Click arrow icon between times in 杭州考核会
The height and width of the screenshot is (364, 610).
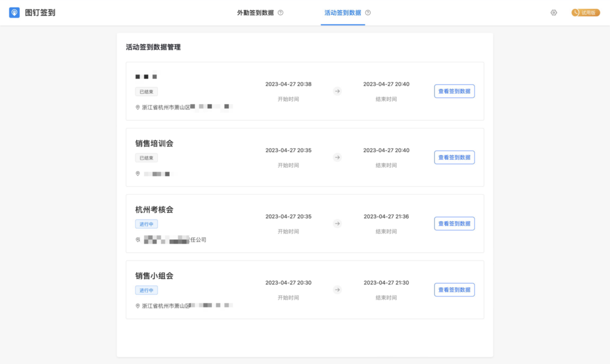[x=337, y=224]
